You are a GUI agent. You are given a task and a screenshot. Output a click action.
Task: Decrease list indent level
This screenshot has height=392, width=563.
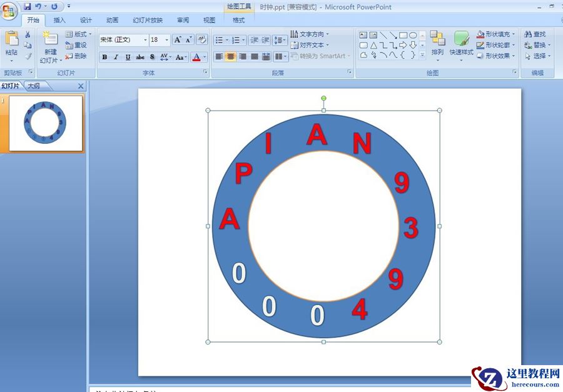[254, 40]
